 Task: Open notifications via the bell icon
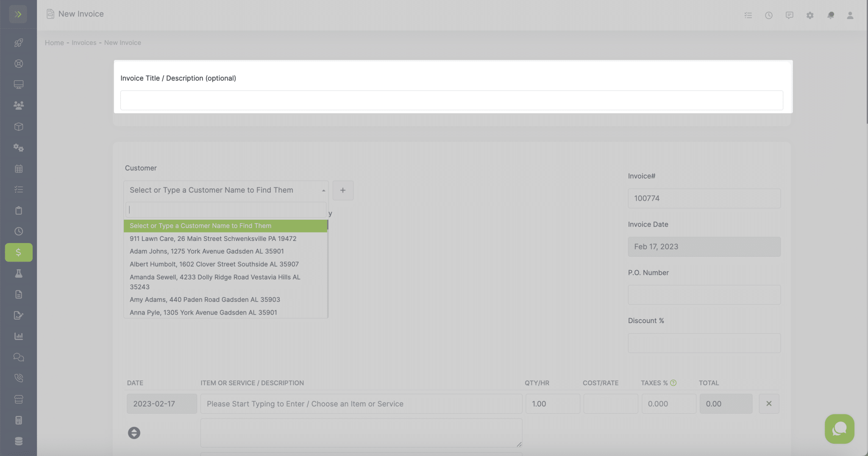click(831, 15)
